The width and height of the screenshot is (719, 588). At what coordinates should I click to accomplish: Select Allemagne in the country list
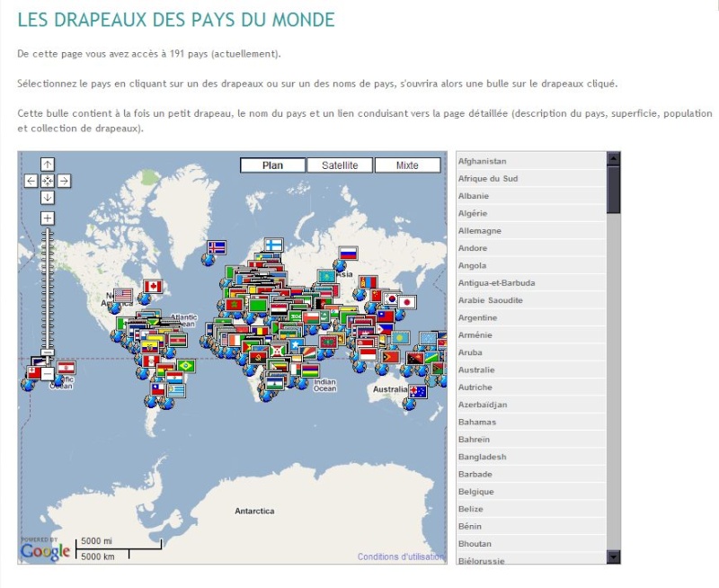pos(531,231)
